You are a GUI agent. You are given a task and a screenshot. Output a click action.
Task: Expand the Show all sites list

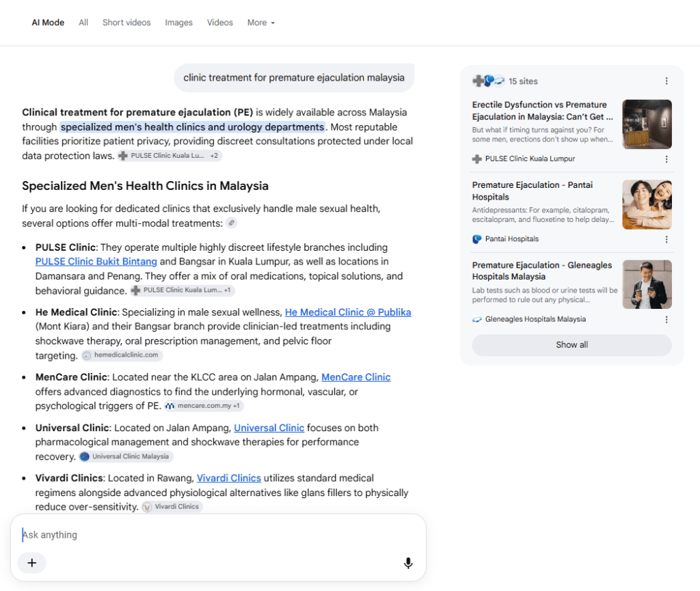pyautogui.click(x=572, y=345)
